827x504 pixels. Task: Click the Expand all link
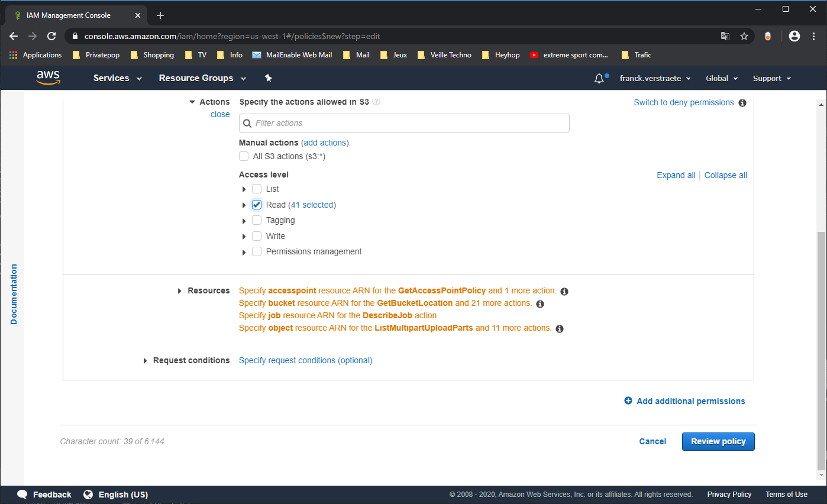click(x=676, y=175)
